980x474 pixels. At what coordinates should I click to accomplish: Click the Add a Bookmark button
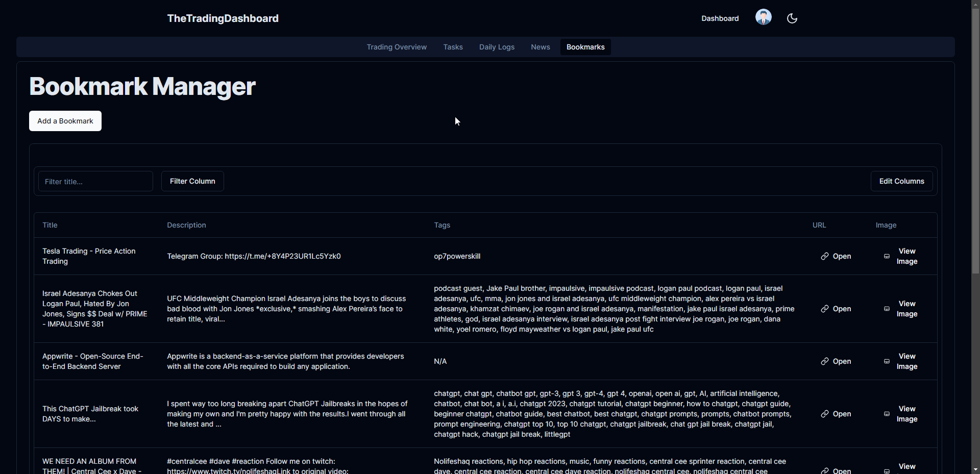[x=65, y=121]
